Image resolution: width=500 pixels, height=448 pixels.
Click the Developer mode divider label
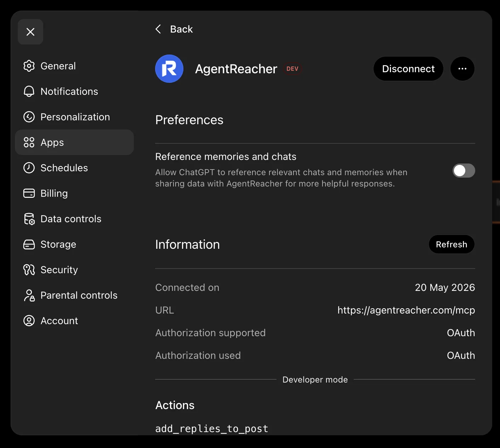pyautogui.click(x=315, y=379)
